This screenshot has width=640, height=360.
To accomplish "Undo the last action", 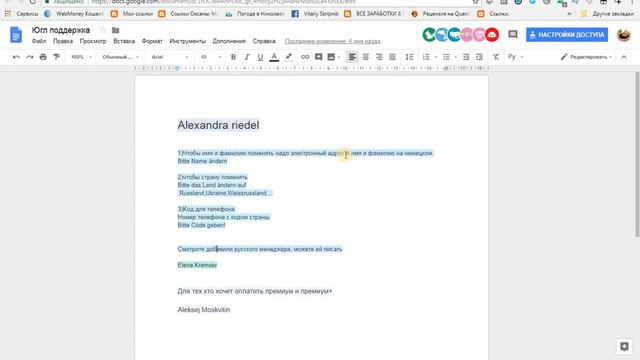I will [16, 57].
